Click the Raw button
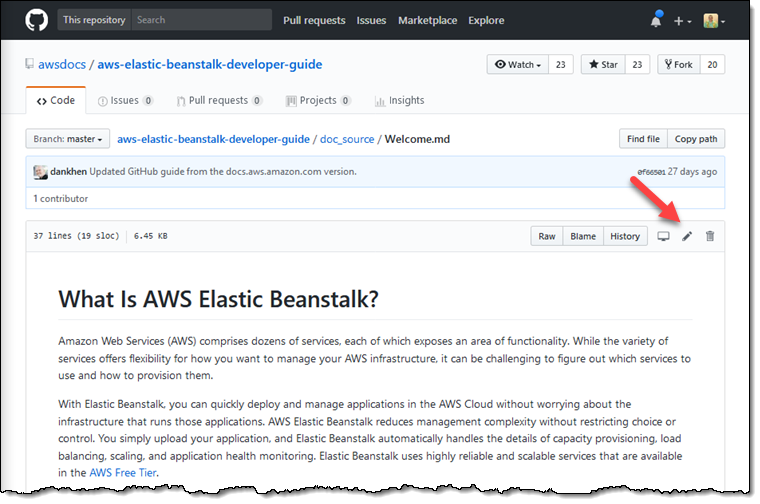Viewport: 760px width, 504px height. [x=547, y=237]
